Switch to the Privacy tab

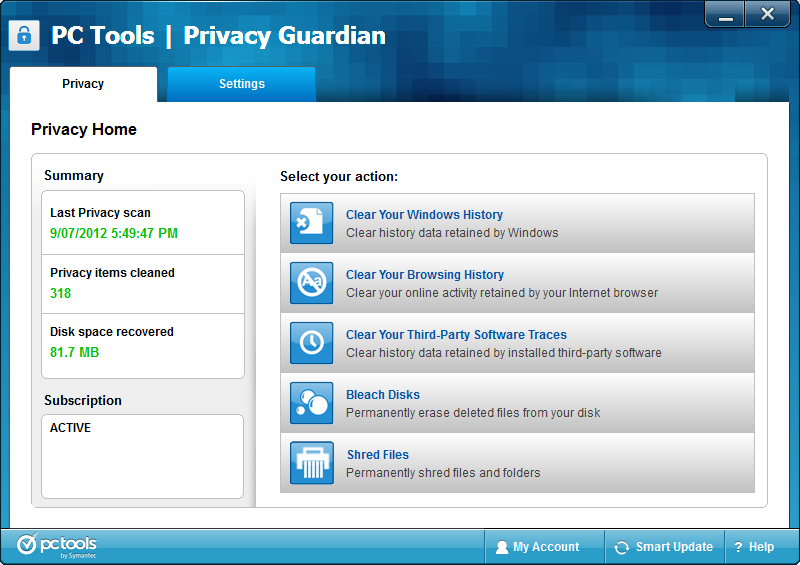[83, 84]
